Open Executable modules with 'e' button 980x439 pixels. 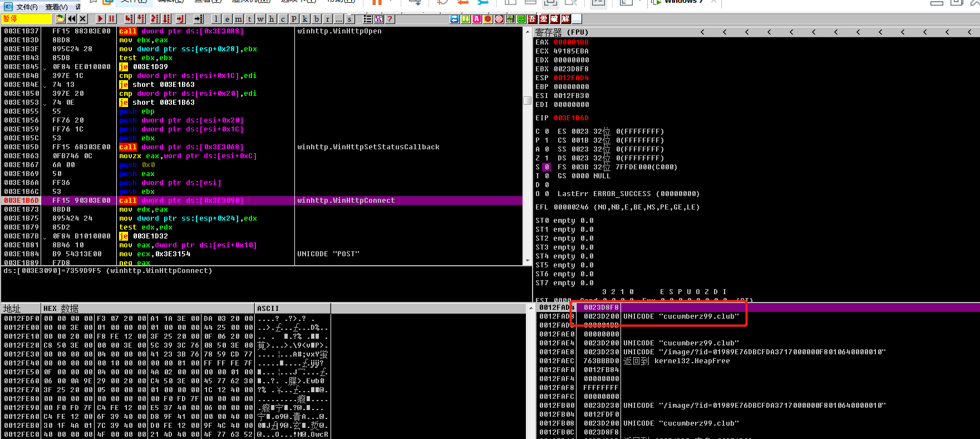pyautogui.click(x=227, y=19)
